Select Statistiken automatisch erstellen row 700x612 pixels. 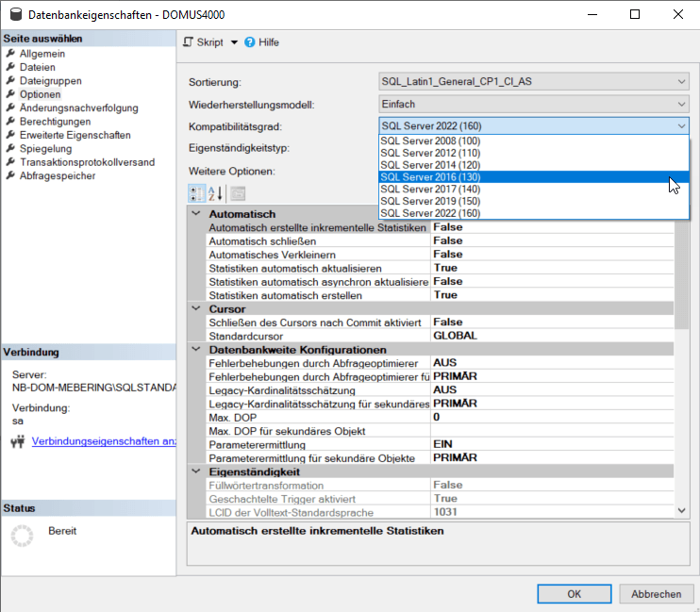point(441,295)
